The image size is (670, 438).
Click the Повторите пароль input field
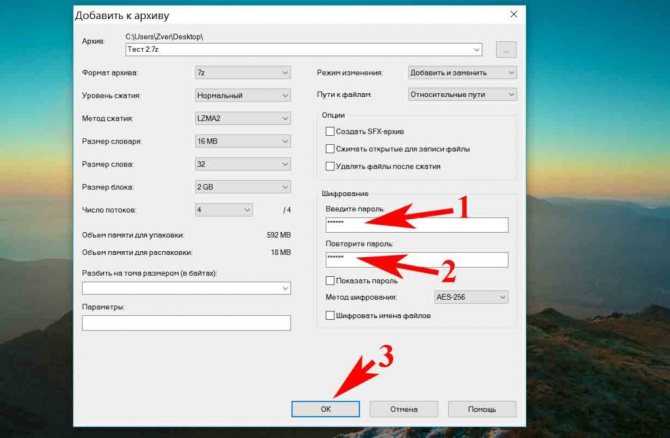[x=417, y=259]
